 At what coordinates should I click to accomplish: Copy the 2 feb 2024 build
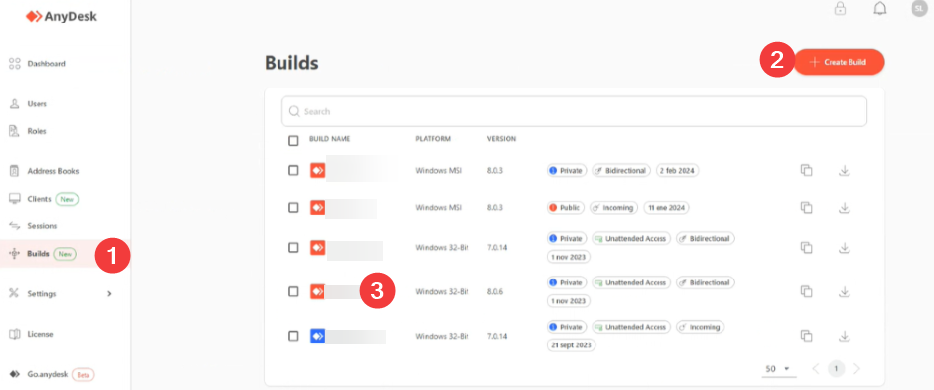[806, 171]
